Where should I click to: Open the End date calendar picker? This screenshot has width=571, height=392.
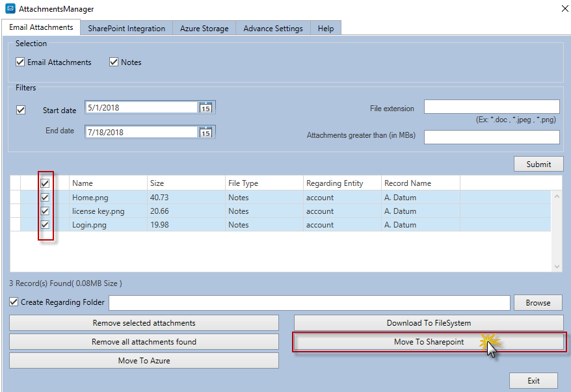coord(206,133)
